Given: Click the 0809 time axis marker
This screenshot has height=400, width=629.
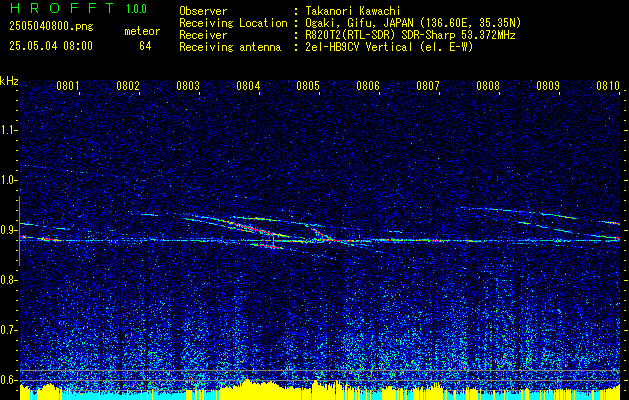Looking at the screenshot, I should tap(548, 85).
